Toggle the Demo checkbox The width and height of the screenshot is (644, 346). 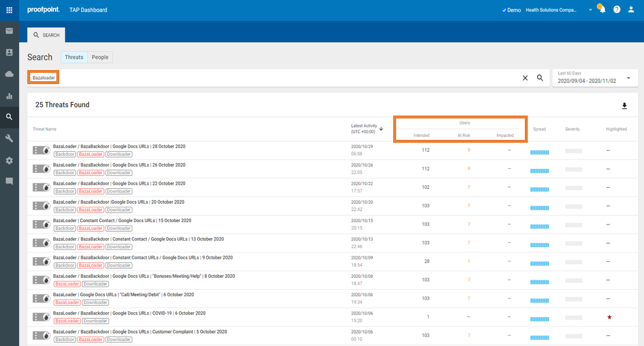(x=504, y=10)
